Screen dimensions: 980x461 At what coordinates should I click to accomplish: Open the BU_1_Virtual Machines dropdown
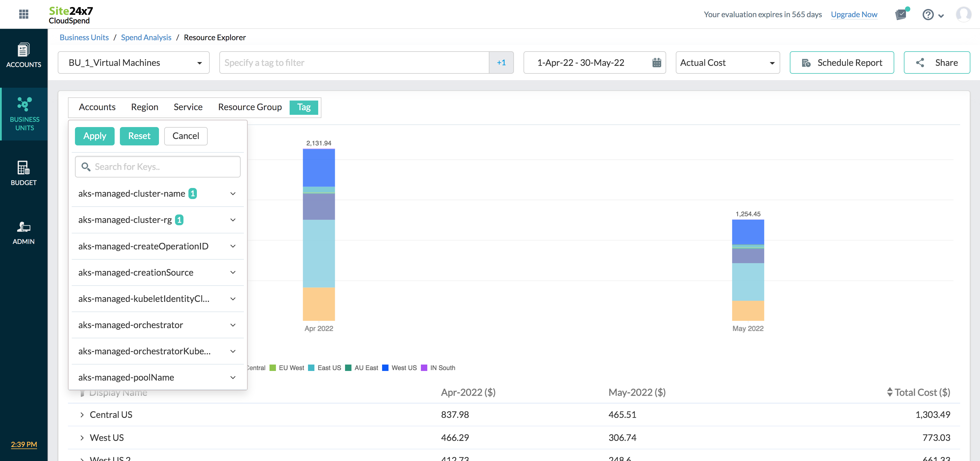(134, 63)
